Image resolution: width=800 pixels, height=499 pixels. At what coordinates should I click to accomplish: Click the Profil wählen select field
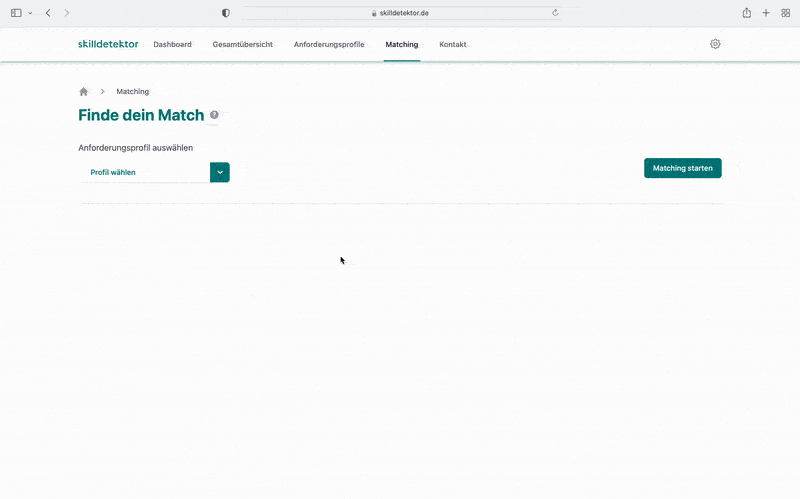tap(154, 172)
